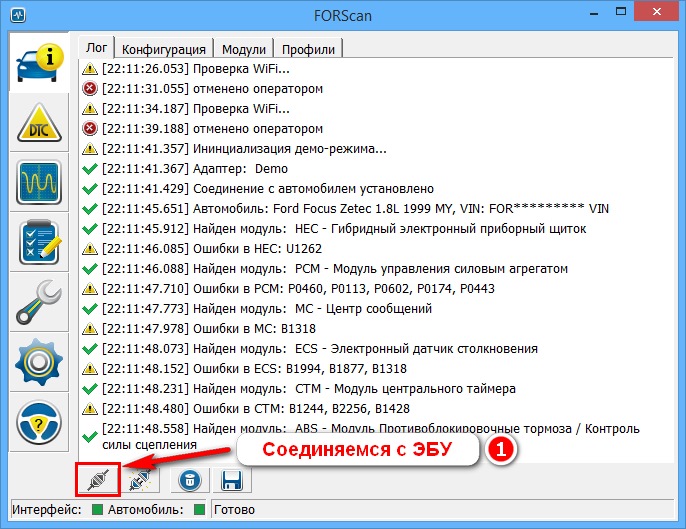The height and width of the screenshot is (529, 686).
Task: Select log line 'Ошибки в HEC: U1262'
Action: pos(376,249)
